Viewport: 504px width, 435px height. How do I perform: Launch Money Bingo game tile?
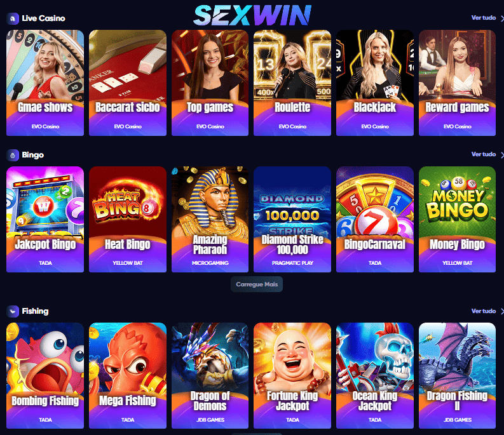pos(457,220)
